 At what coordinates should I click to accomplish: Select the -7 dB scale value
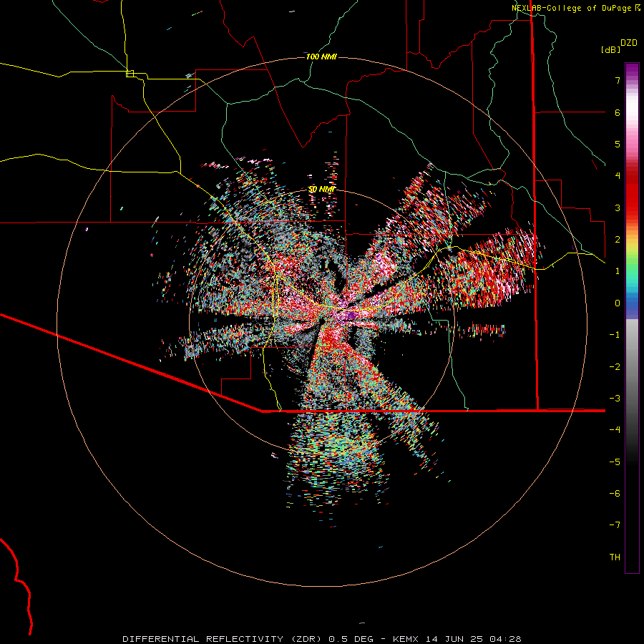coord(615,525)
